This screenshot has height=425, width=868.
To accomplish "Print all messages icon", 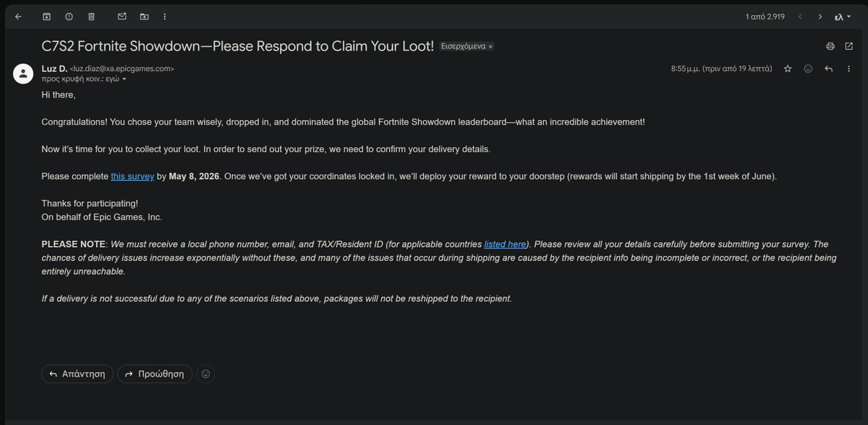I will 830,46.
